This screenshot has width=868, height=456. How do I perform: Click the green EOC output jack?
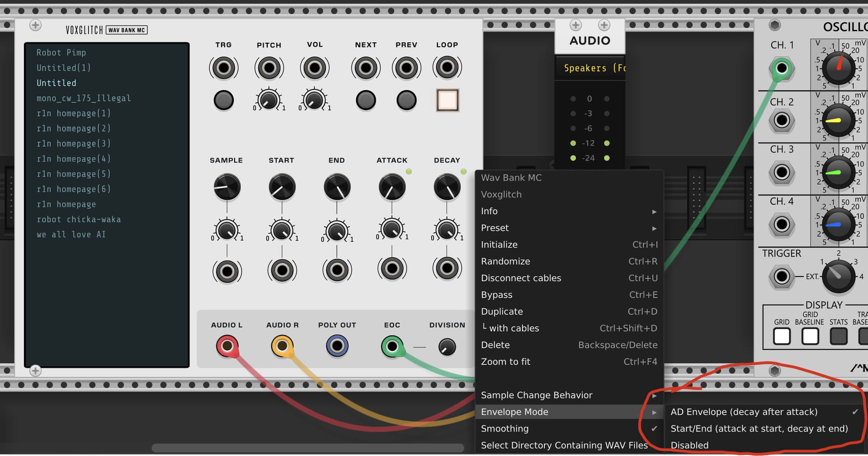[x=392, y=347]
